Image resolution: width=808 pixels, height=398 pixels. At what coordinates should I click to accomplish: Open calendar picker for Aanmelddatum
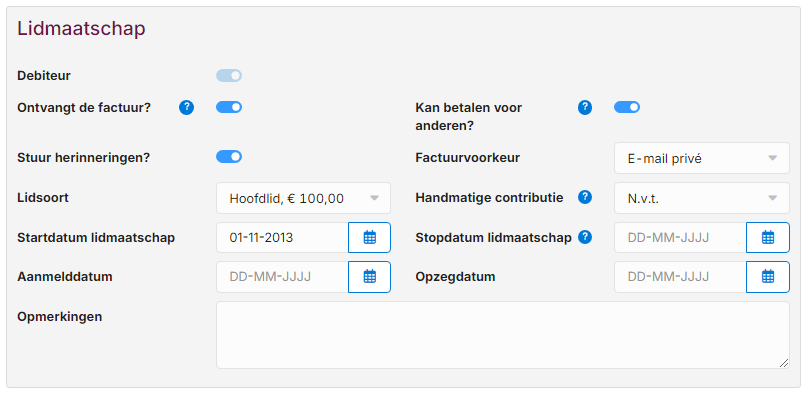pyautogui.click(x=369, y=277)
